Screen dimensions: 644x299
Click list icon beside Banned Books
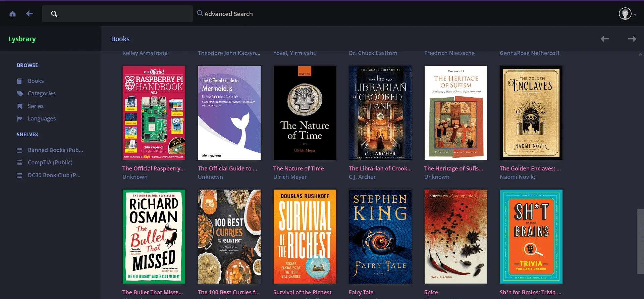pos(19,150)
